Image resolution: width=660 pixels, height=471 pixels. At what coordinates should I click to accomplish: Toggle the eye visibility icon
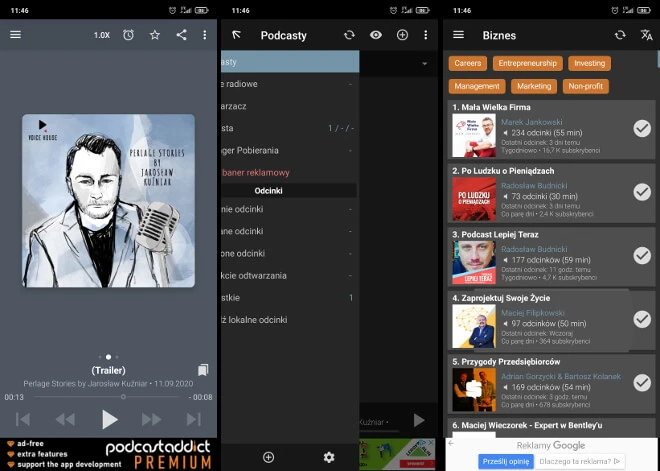[376, 35]
